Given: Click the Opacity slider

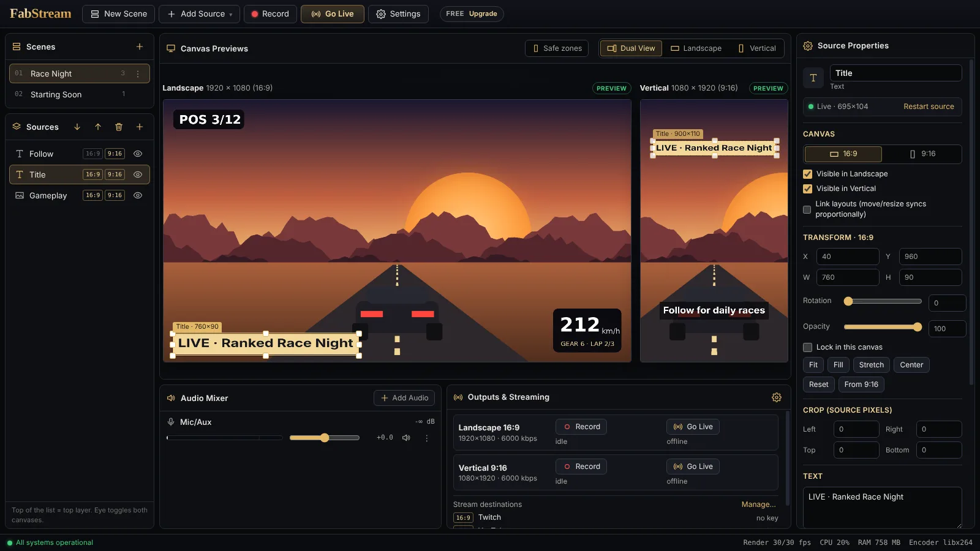Looking at the screenshot, I should (x=883, y=327).
